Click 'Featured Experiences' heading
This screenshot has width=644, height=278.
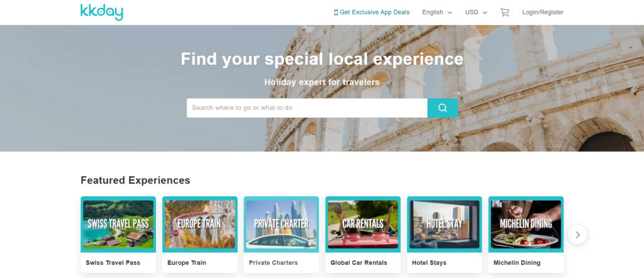[x=135, y=181]
